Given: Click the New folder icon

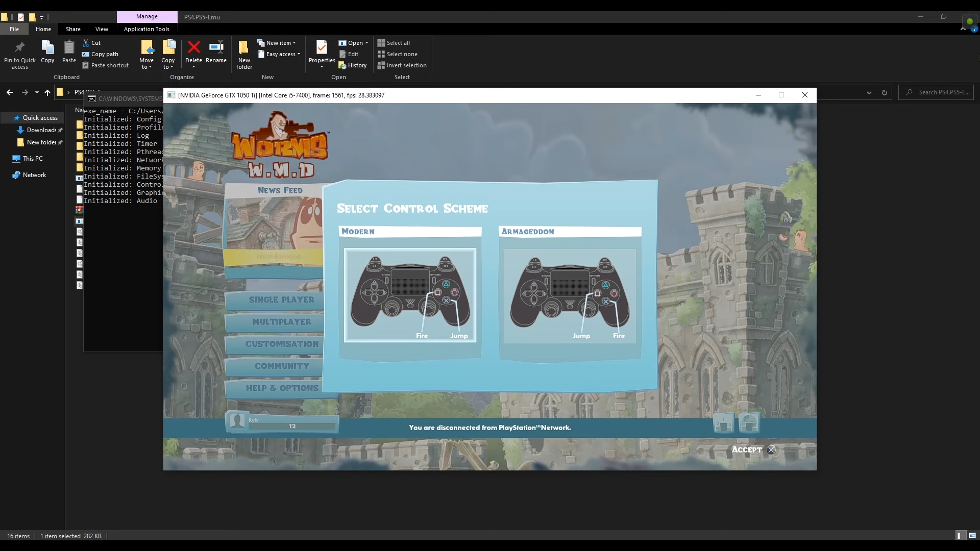Looking at the screenshot, I should pyautogui.click(x=244, y=54).
